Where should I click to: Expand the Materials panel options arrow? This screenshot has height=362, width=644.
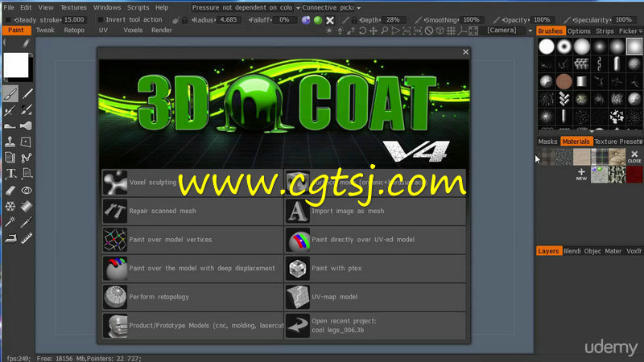(641, 142)
